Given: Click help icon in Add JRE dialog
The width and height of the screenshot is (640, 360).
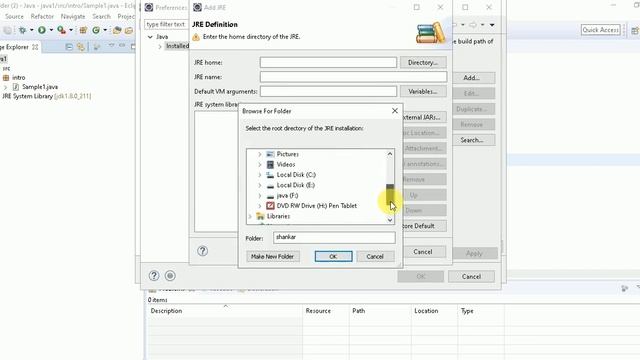Looking at the screenshot, I should (x=202, y=251).
